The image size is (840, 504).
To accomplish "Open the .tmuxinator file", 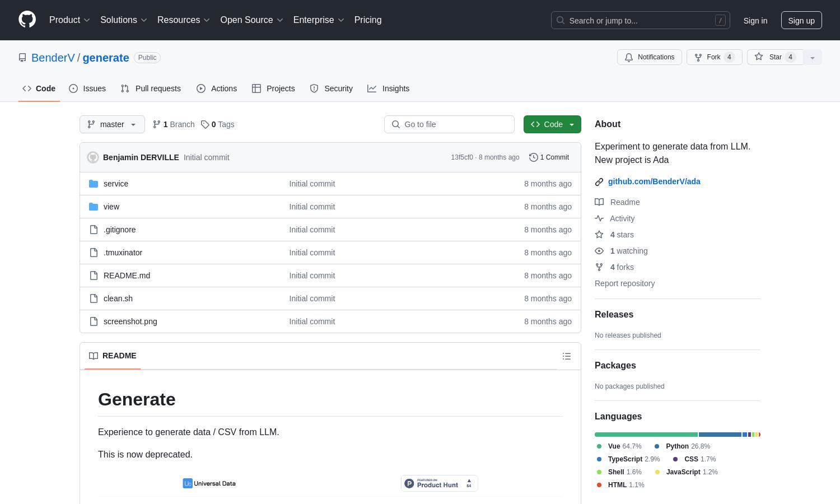I will 123,253.
